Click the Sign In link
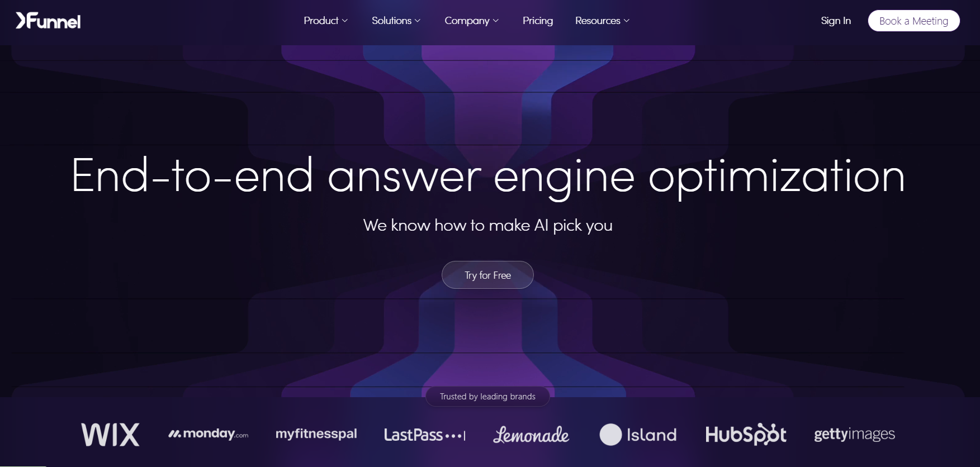The width and height of the screenshot is (980, 467). (x=836, y=21)
